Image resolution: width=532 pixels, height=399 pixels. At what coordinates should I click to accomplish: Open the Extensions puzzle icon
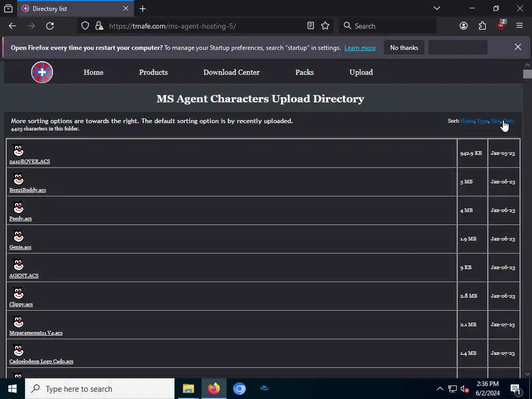482,26
